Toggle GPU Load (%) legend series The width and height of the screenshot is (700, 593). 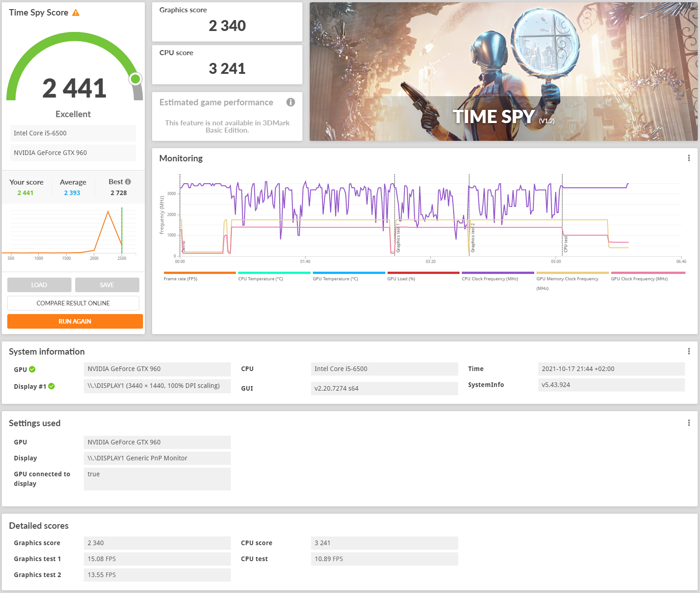[x=423, y=276]
